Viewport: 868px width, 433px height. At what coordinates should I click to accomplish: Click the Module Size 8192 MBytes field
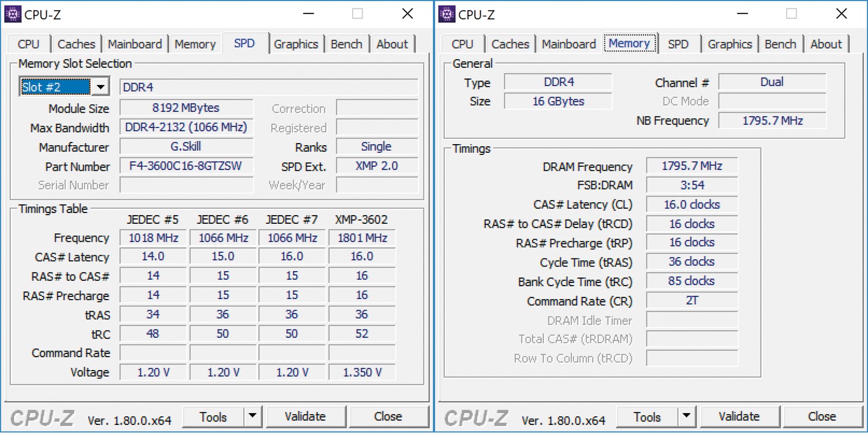coord(186,108)
